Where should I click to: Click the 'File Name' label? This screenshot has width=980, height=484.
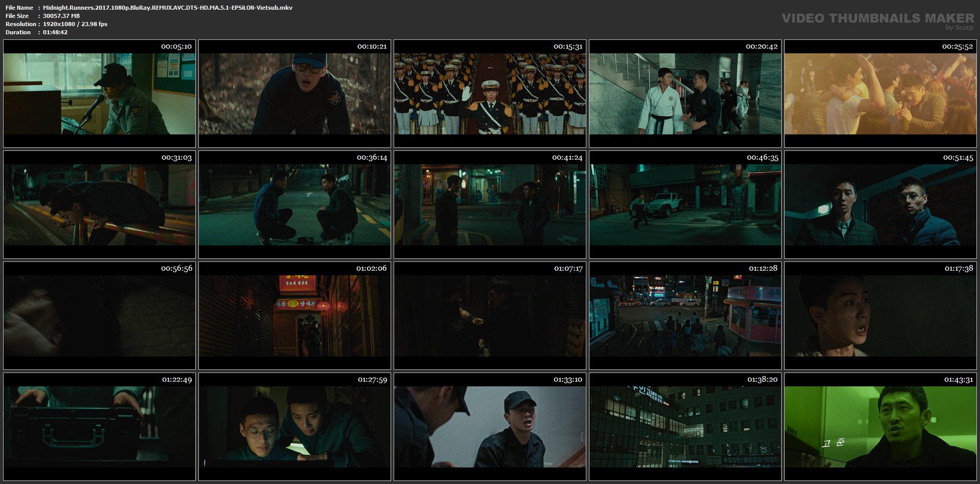(19, 8)
